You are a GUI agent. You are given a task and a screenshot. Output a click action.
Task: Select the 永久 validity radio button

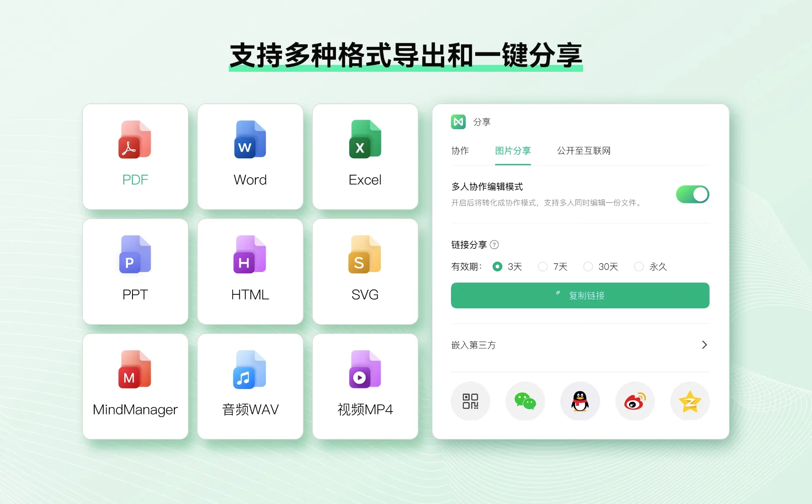click(x=639, y=267)
